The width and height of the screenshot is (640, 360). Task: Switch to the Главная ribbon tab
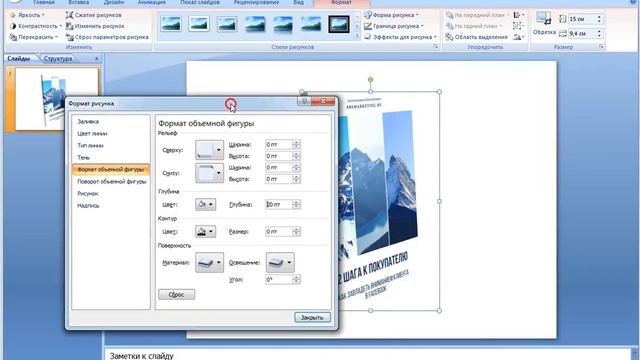44,2
